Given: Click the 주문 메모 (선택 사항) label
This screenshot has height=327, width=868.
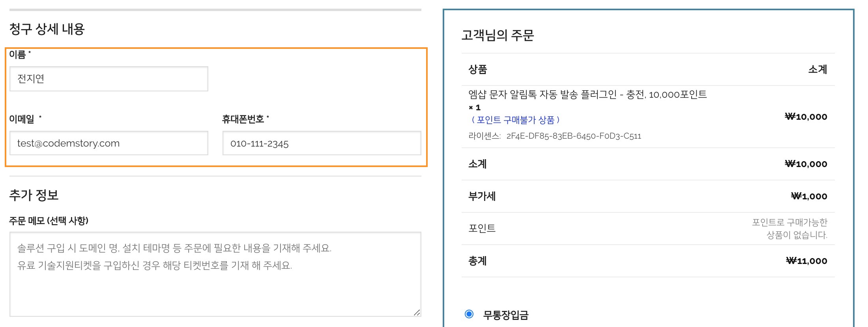Looking at the screenshot, I should pos(49,221).
